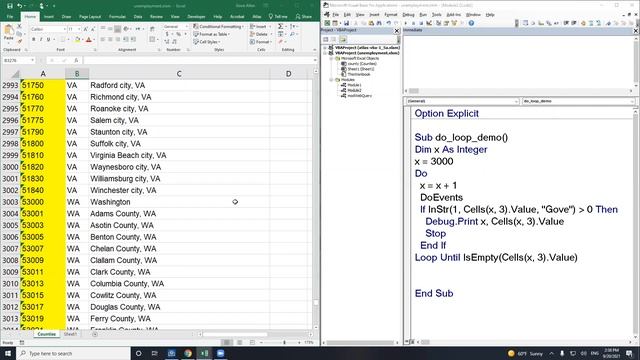Click the Reset stop icon in VBA toolbar
The height and width of the screenshot is (360, 640).
click(421, 23)
